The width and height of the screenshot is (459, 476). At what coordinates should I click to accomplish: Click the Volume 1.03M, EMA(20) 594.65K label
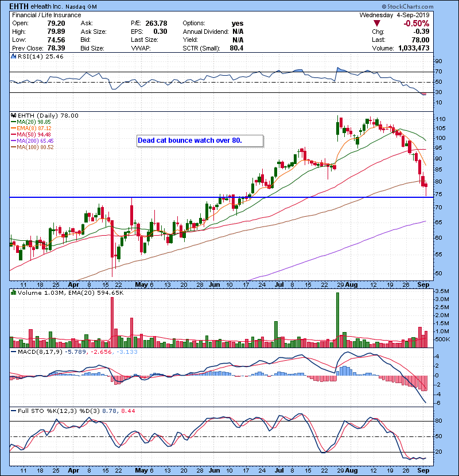pyautogui.click(x=71, y=293)
